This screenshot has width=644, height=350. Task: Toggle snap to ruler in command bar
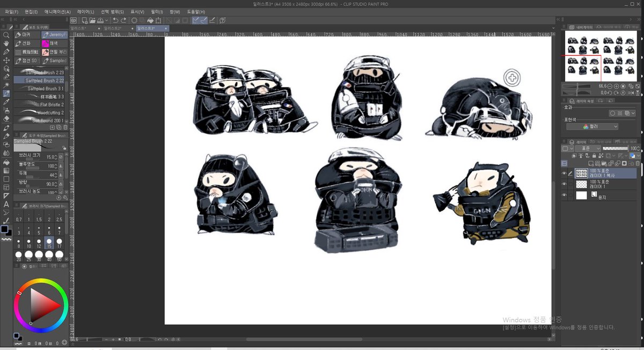[196, 20]
